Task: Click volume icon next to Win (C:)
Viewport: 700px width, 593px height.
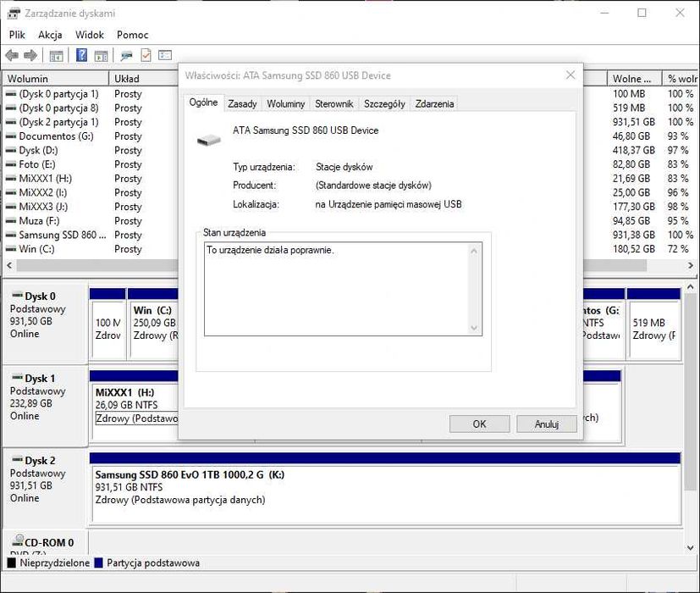Action: pyautogui.click(x=11, y=249)
